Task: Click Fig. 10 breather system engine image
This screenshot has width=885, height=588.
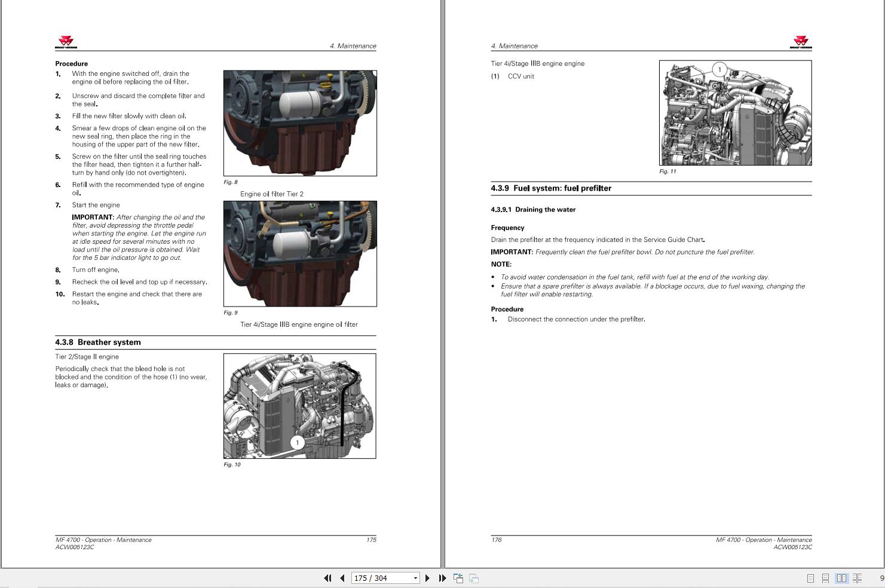Action: coord(300,406)
